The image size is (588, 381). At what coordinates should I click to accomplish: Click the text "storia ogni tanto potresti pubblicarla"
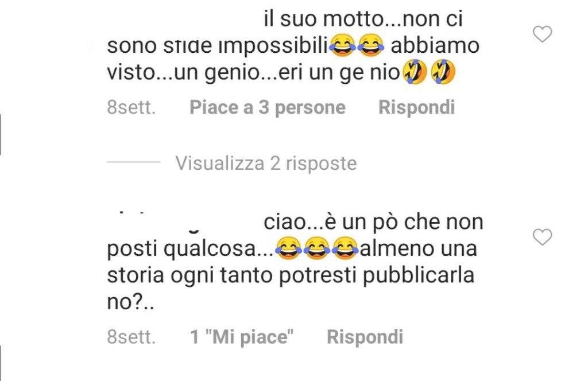[291, 275]
